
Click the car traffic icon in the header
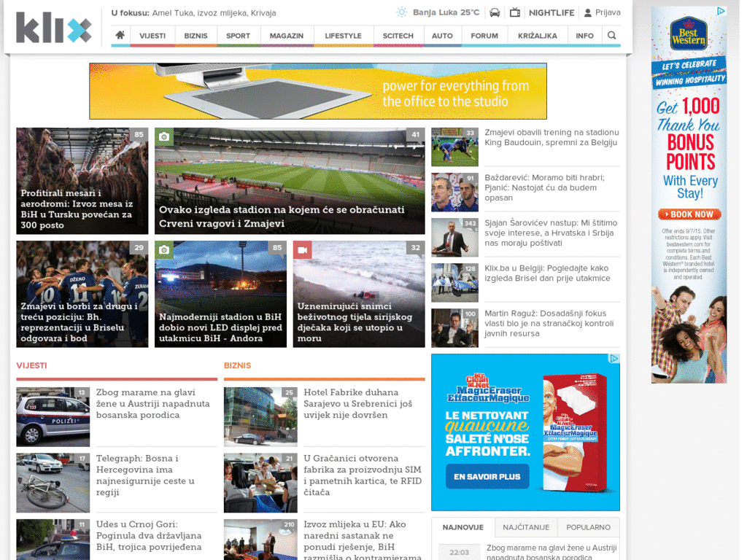coord(495,12)
